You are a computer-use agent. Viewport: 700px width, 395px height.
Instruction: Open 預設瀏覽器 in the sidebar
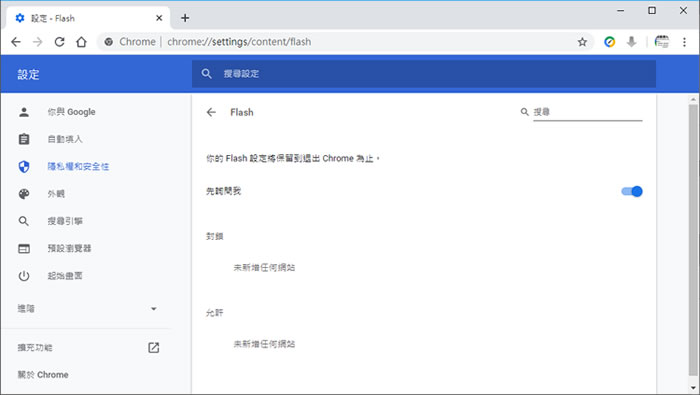pos(69,248)
